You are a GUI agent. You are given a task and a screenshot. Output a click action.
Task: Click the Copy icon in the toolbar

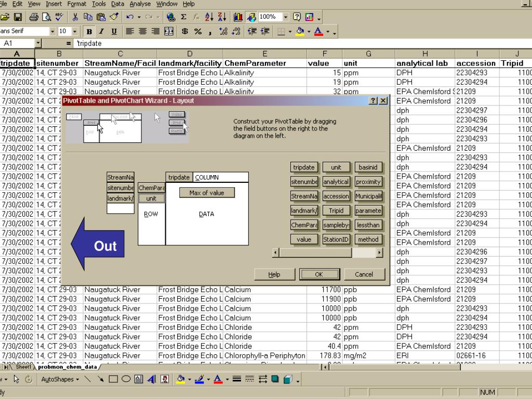88,17
